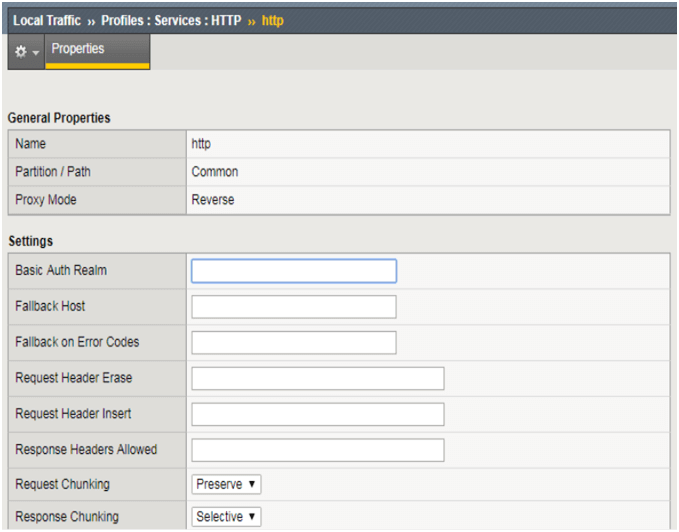Click the Settings section heading
This screenshot has height=532, width=679.
(30, 241)
